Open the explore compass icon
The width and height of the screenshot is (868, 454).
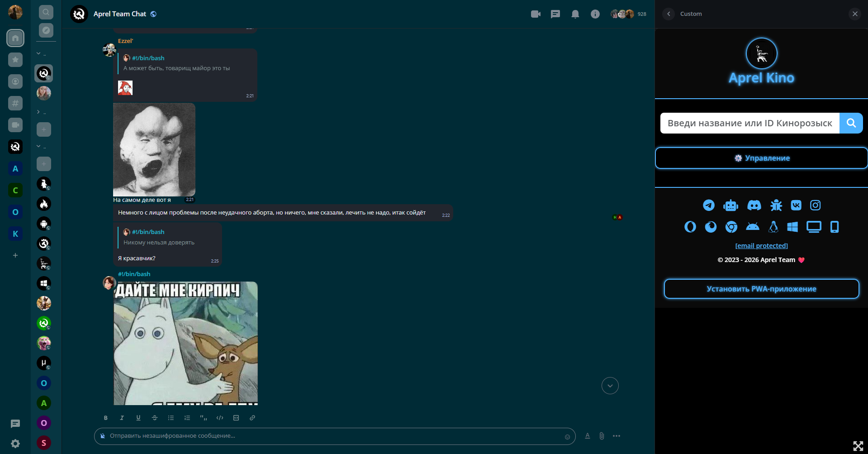click(46, 30)
